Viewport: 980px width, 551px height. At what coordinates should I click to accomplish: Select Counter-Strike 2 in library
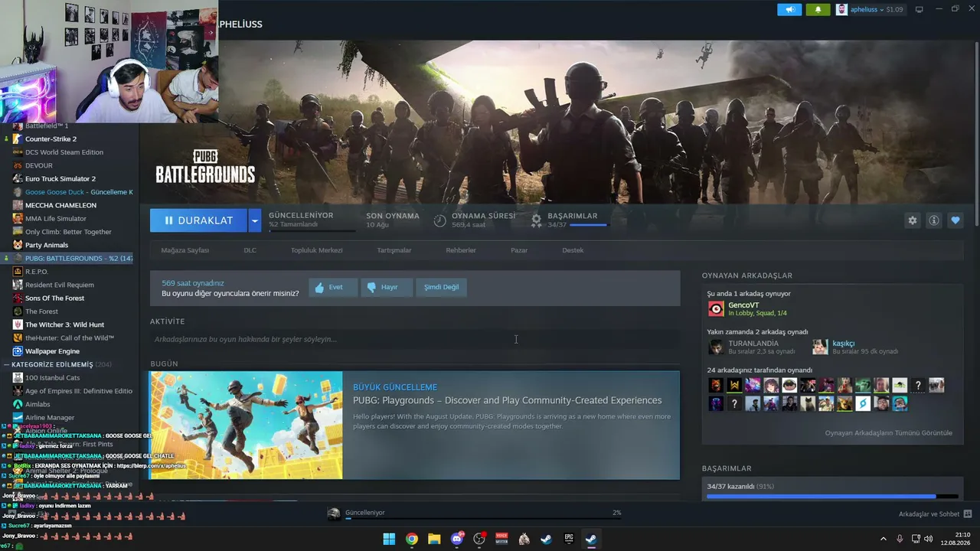click(x=51, y=139)
